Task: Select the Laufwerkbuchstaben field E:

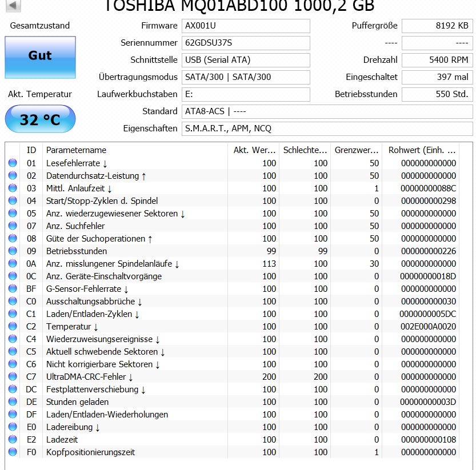Action: (x=246, y=94)
